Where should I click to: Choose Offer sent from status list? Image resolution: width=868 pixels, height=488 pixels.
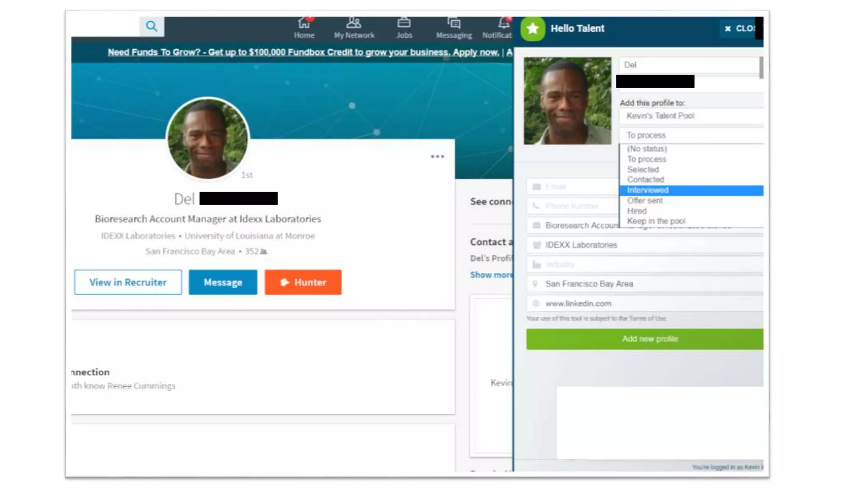point(645,201)
